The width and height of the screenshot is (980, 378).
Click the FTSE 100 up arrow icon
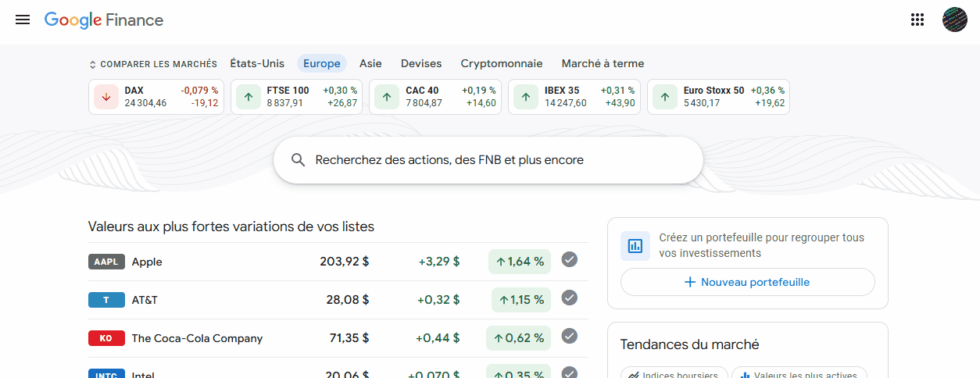point(249,97)
